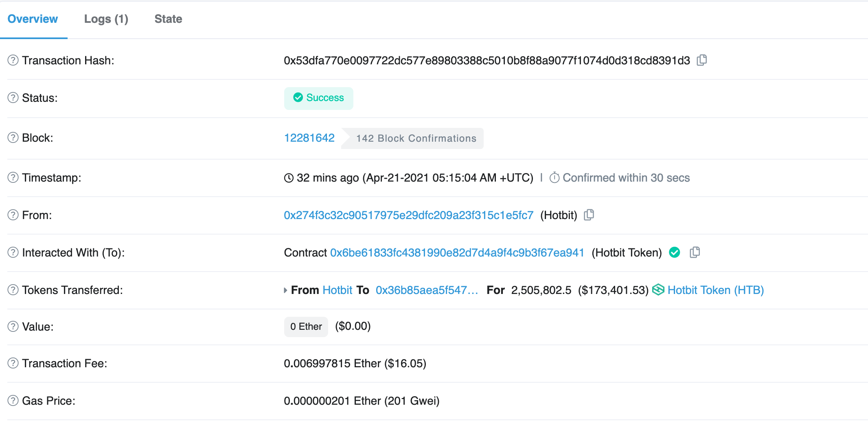The image size is (868, 421).
Task: Click help icon next to Status
Action: point(13,98)
